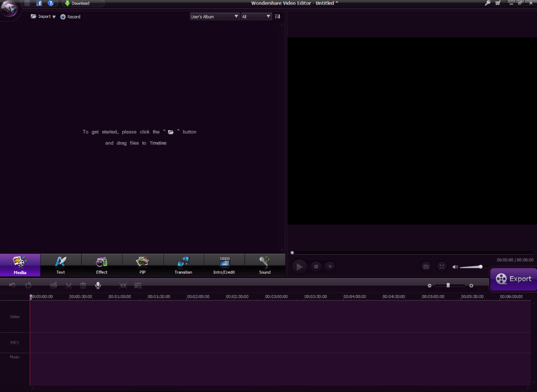
Task: Click the timeline playhead marker at 00:00:00:00
Action: (x=31, y=297)
